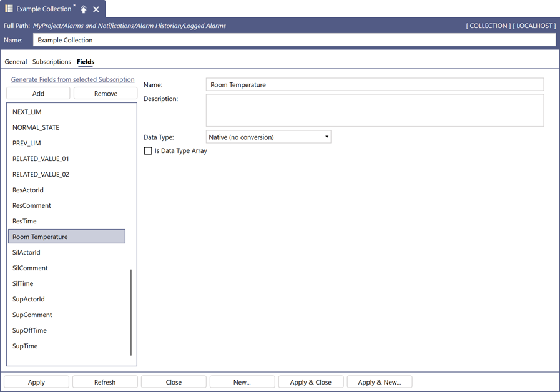The height and width of the screenshot is (392, 560).
Task: Switch to the General tab
Action: [16, 62]
